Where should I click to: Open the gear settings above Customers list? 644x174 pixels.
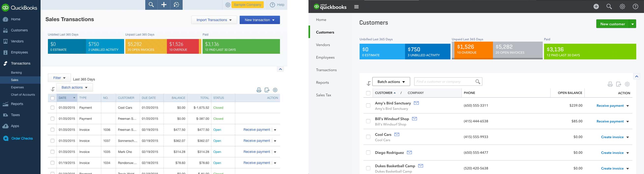(627, 84)
